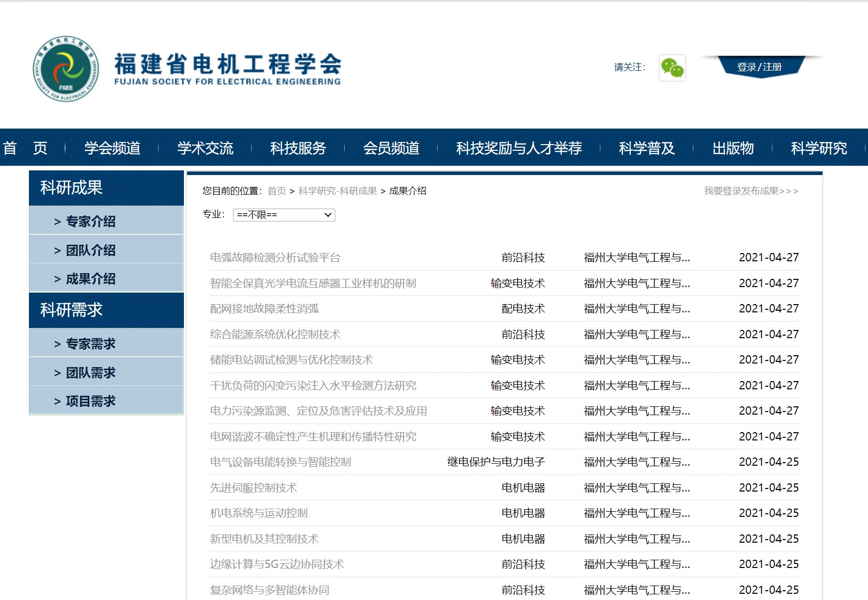Go to 首页 in navigation bar
This screenshot has width=868, height=600.
pos(25,148)
